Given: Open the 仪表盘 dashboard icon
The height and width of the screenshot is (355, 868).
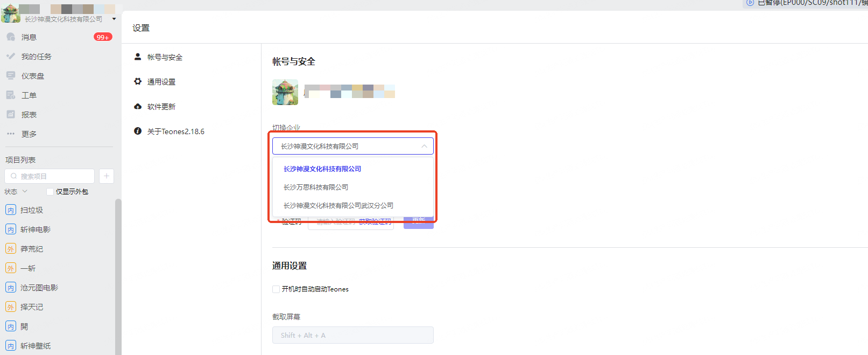Looking at the screenshot, I should click(11, 76).
